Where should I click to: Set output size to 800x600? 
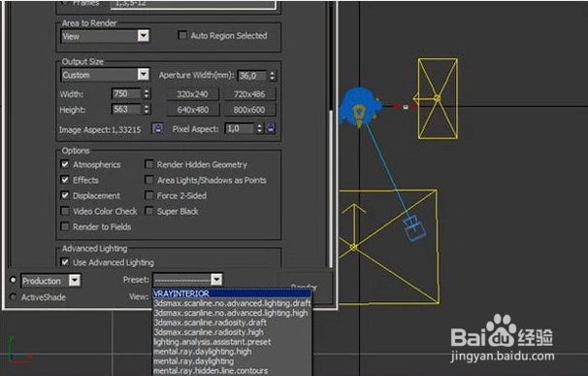click(249, 110)
